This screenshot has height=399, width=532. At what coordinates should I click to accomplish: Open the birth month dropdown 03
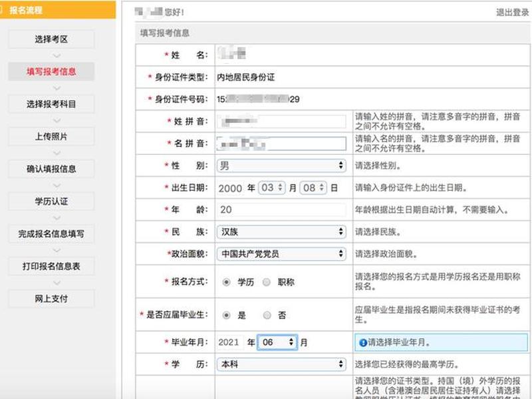271,188
